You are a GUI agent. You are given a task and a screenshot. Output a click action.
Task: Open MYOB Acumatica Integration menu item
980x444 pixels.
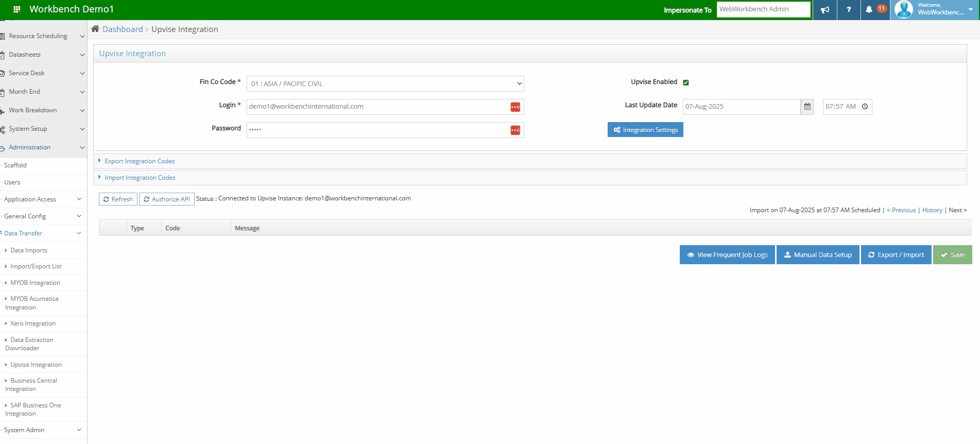(x=32, y=303)
